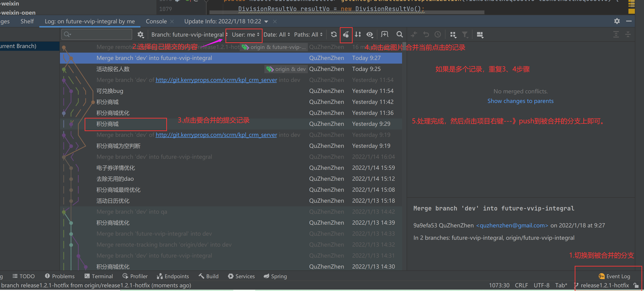Open kpl_crm_server link in Yesterday 11:54 merge commit
Image resolution: width=644 pixels, height=291 pixels.
click(216, 80)
